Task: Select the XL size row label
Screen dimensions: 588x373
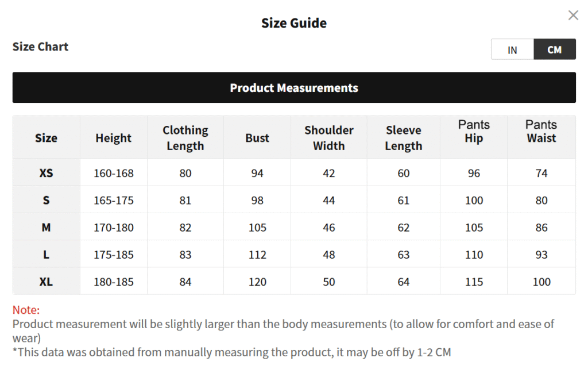Action: tap(46, 282)
